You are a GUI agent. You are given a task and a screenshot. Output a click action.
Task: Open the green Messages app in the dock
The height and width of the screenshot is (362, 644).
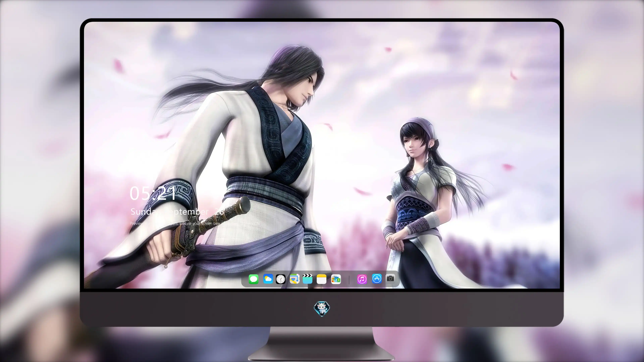[x=254, y=279]
